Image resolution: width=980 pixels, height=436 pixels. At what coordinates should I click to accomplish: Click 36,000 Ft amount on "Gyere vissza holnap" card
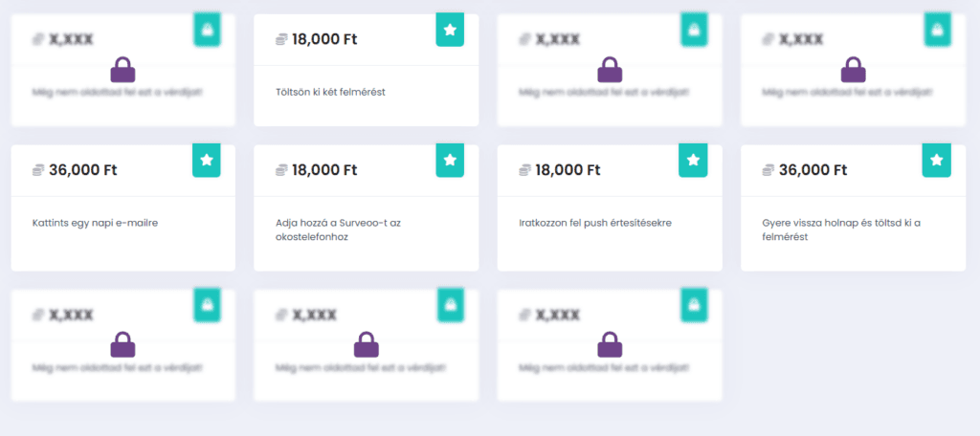click(x=813, y=170)
